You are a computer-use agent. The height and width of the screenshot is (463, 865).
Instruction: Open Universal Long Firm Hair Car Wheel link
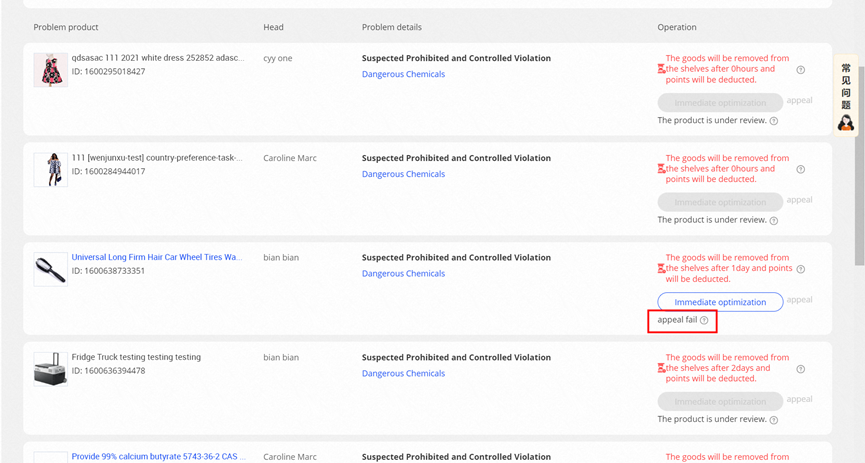click(157, 257)
